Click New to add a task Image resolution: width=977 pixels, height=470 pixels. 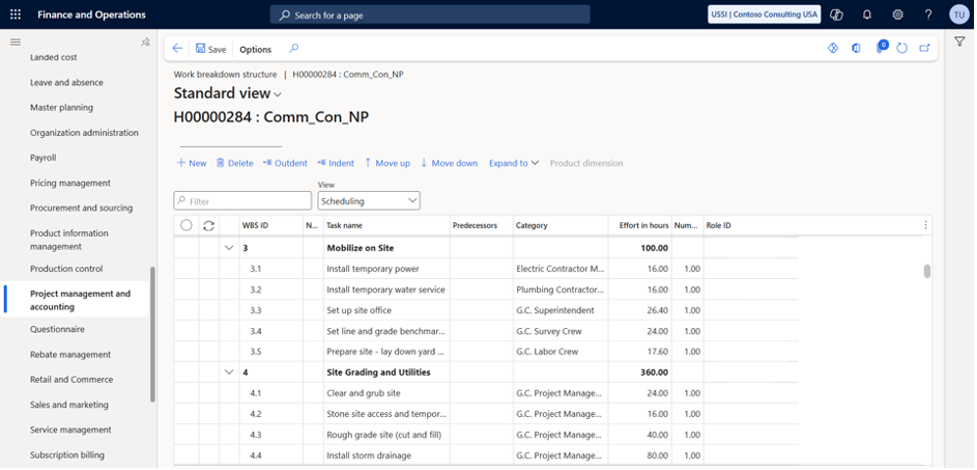(x=191, y=163)
